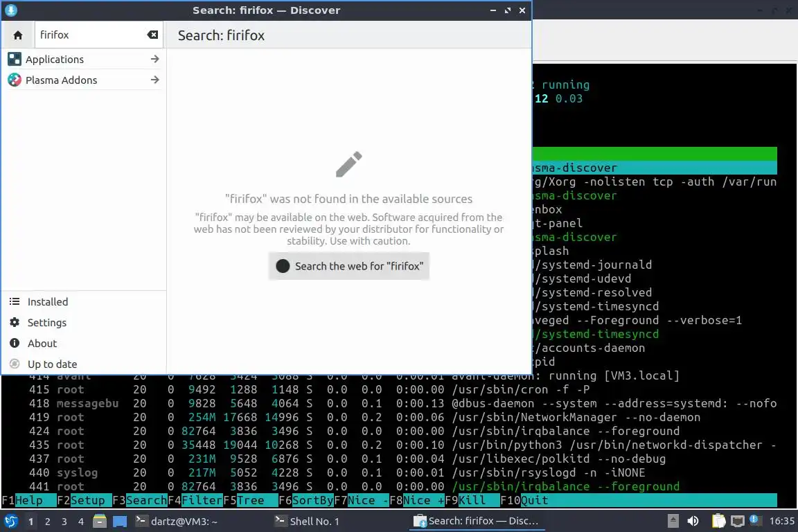The width and height of the screenshot is (798, 532).
Task: Select the systemd-udevd process row
Action: click(x=655, y=278)
